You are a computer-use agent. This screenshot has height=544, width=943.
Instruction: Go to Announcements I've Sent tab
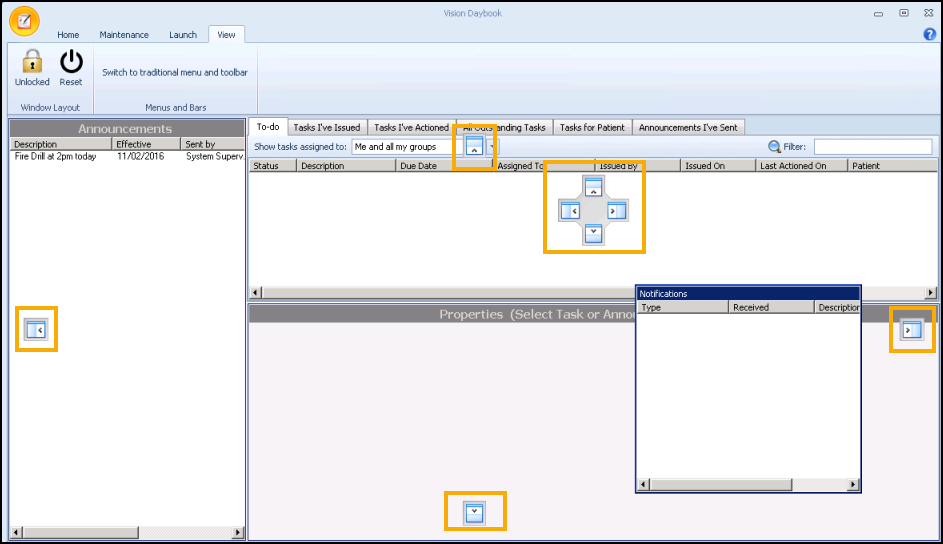tap(688, 127)
